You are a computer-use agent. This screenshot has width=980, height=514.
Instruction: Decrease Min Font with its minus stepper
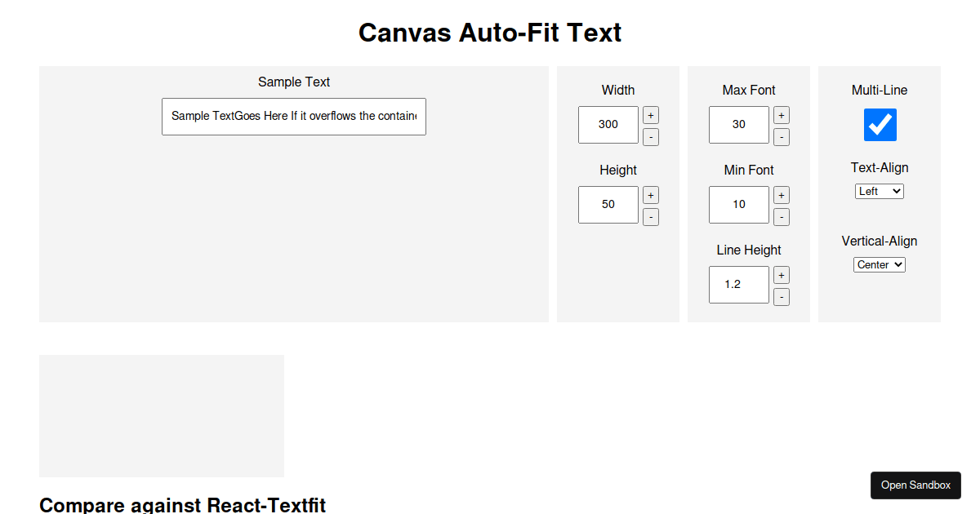pyautogui.click(x=781, y=217)
